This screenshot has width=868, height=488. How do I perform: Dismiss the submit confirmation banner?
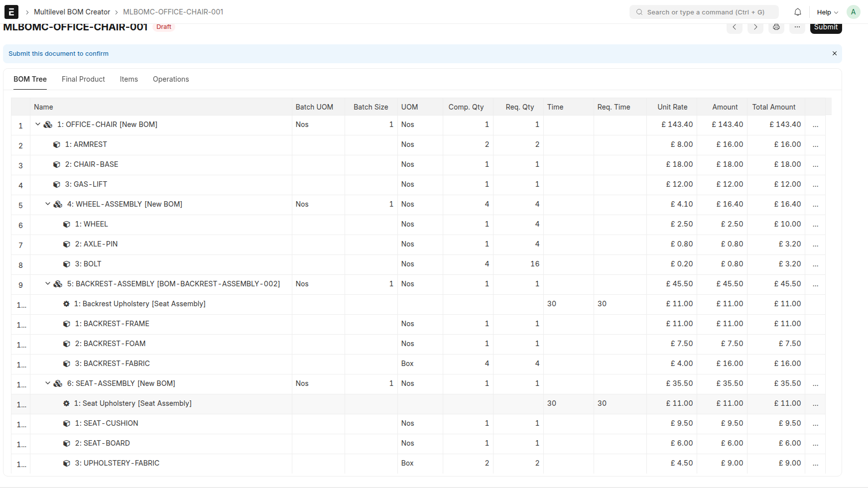(834, 53)
